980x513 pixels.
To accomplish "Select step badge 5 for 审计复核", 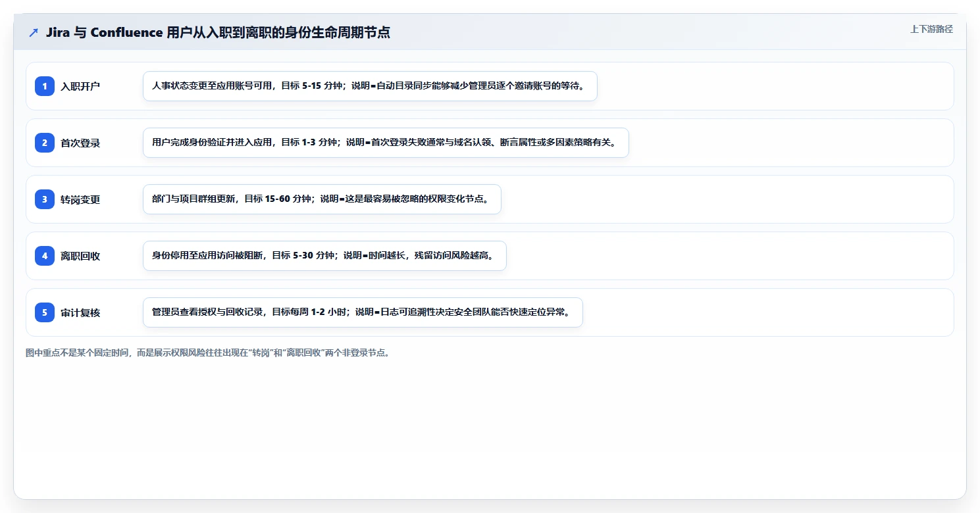I will tap(45, 312).
